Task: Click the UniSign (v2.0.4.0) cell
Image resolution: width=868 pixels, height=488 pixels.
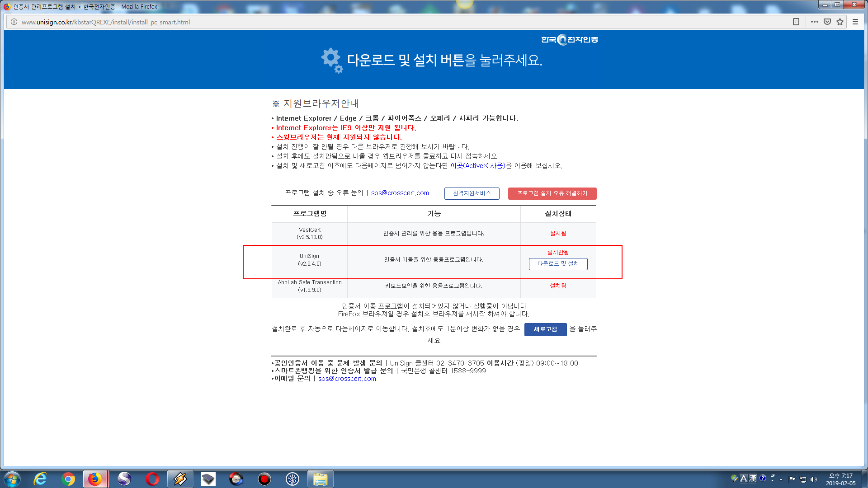Action: pos(310,260)
